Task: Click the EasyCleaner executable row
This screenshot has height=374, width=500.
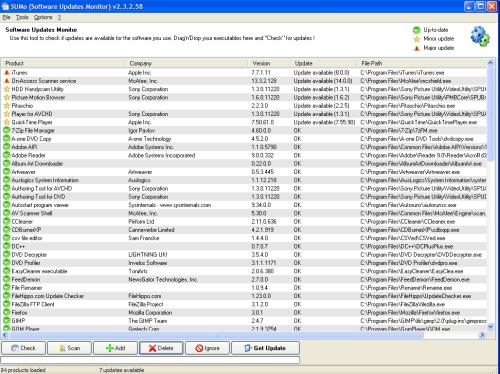Action: tap(244, 271)
